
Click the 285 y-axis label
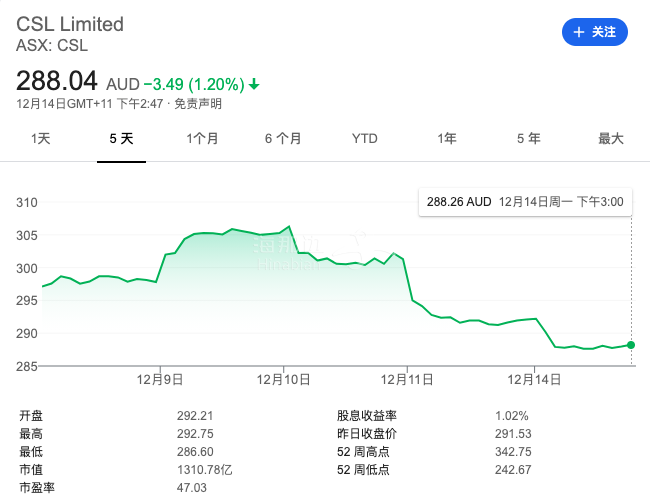pyautogui.click(x=27, y=366)
